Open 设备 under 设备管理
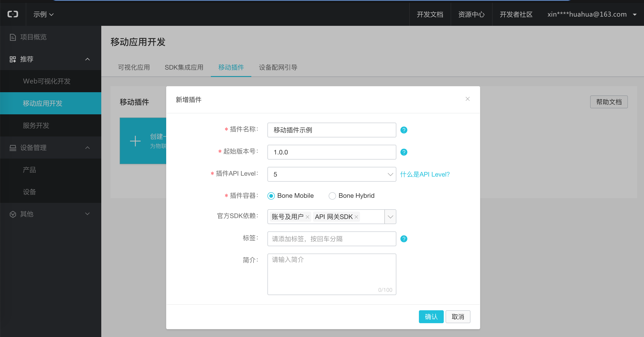This screenshot has height=337, width=644. click(50, 192)
